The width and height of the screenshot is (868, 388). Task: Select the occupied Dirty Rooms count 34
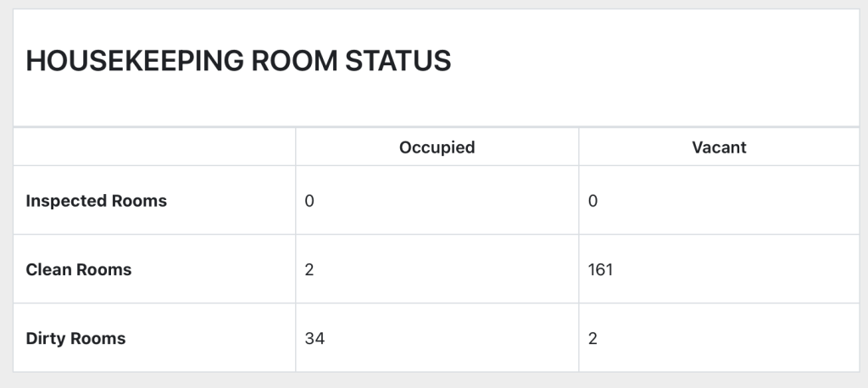click(x=314, y=339)
